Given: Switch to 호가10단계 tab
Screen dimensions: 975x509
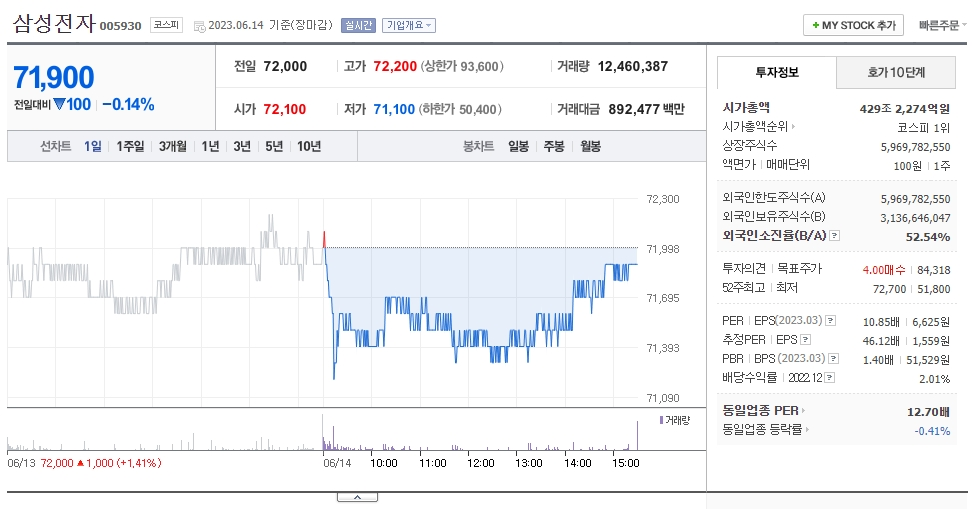Looking at the screenshot, I should tap(896, 73).
